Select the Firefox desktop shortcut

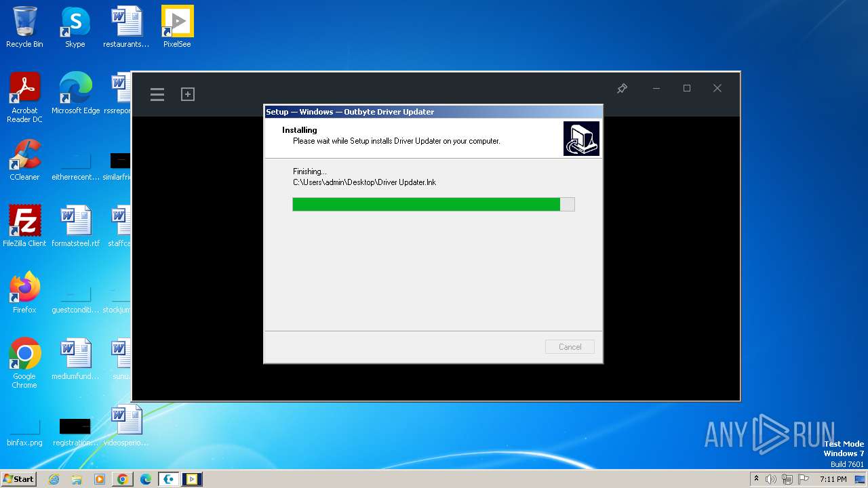(24, 293)
